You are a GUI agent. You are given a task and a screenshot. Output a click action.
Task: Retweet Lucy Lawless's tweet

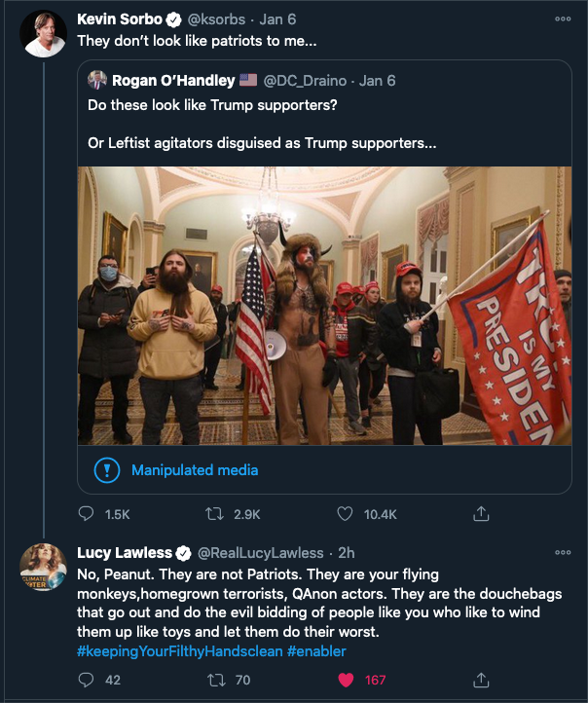217,680
